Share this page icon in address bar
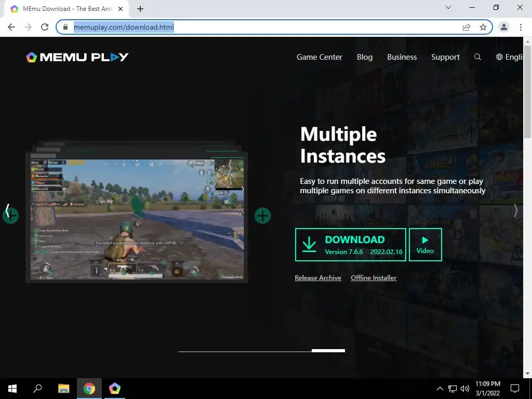Viewport: 532px width, 399px height. click(x=467, y=27)
